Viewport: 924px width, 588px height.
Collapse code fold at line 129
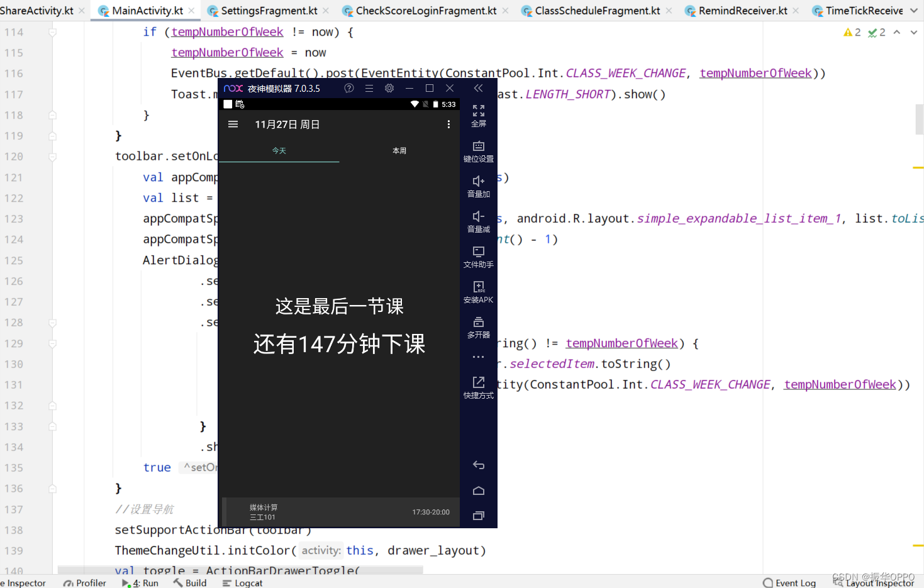[53, 343]
